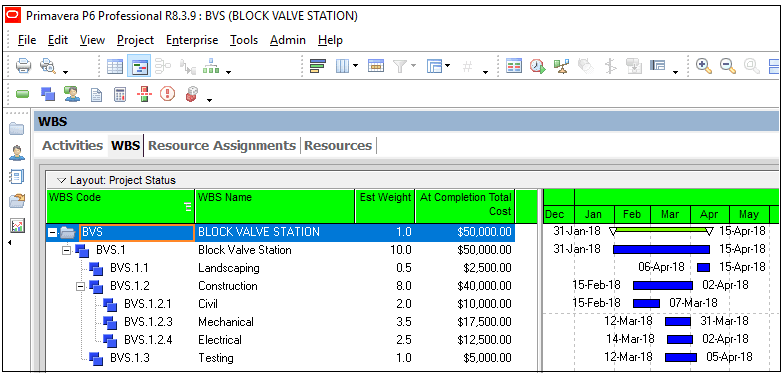Click the Risks dice icon
This screenshot has height=373, width=783.
coord(192,94)
